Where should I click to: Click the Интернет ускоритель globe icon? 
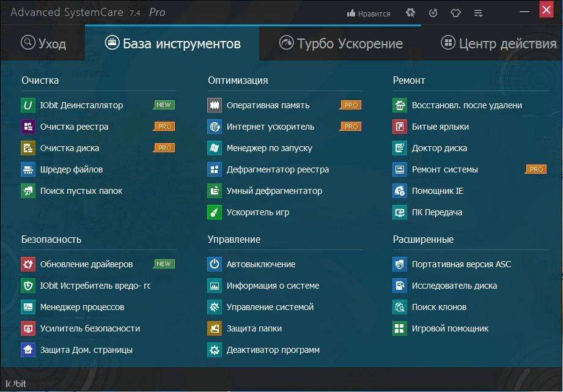coord(215,127)
